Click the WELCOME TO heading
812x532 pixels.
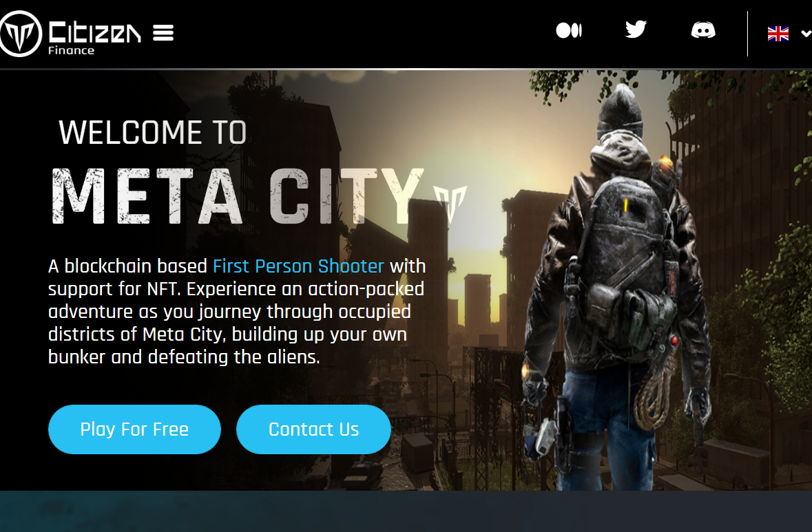(153, 132)
